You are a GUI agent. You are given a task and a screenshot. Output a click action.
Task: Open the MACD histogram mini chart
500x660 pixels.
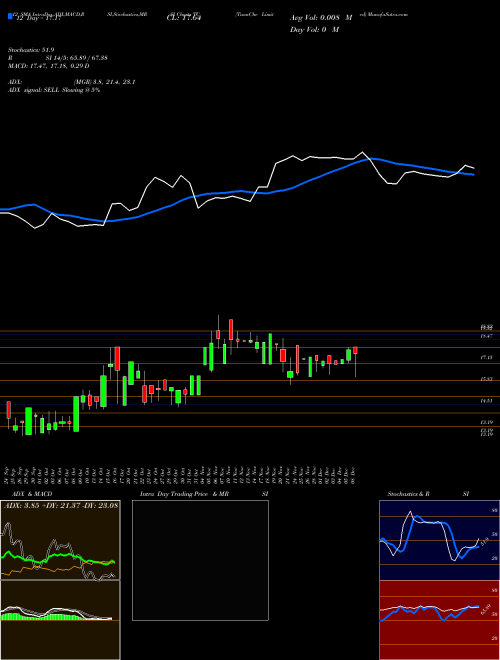coord(60,620)
